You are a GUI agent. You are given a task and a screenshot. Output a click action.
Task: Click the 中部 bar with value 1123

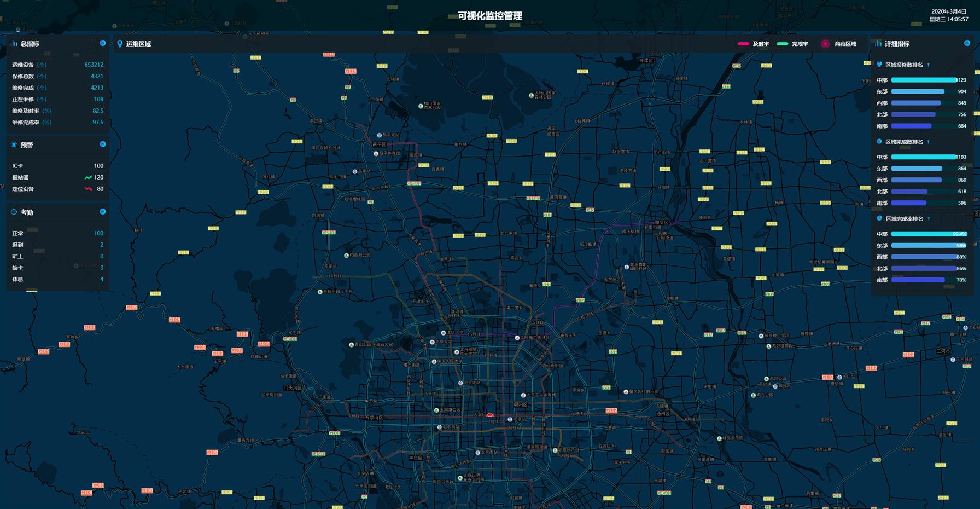coord(924,80)
